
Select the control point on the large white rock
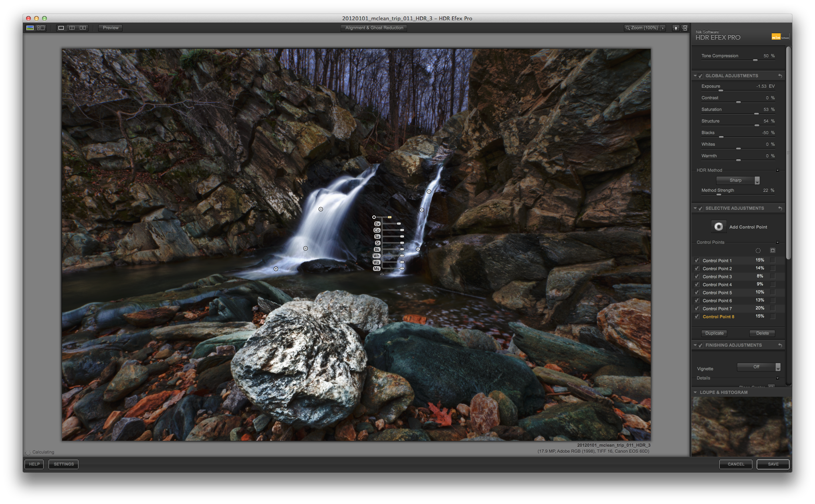pyautogui.click(x=304, y=348)
